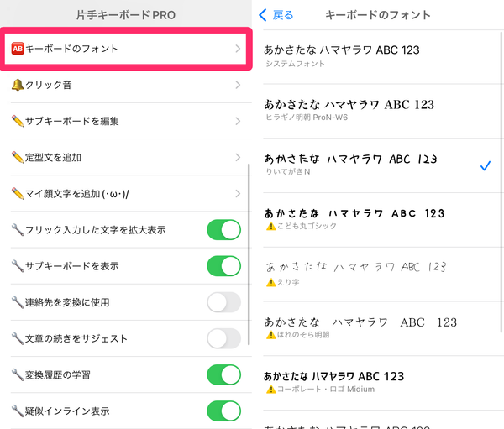This screenshot has height=429, width=504.
Task: Click the red AB keyboard font icon
Action: [x=18, y=49]
